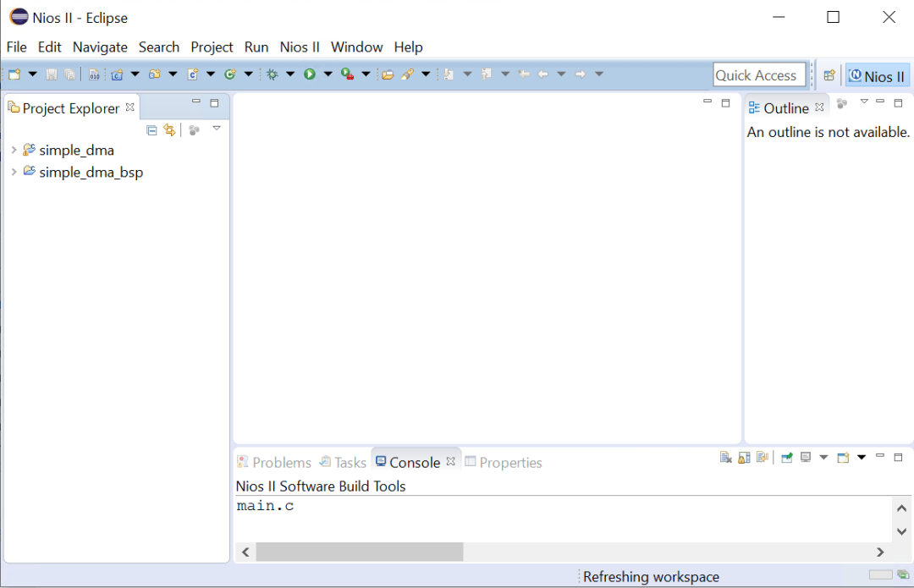The image size is (914, 588).
Task: Open the New wizard dropdown arrow
Action: [x=33, y=74]
